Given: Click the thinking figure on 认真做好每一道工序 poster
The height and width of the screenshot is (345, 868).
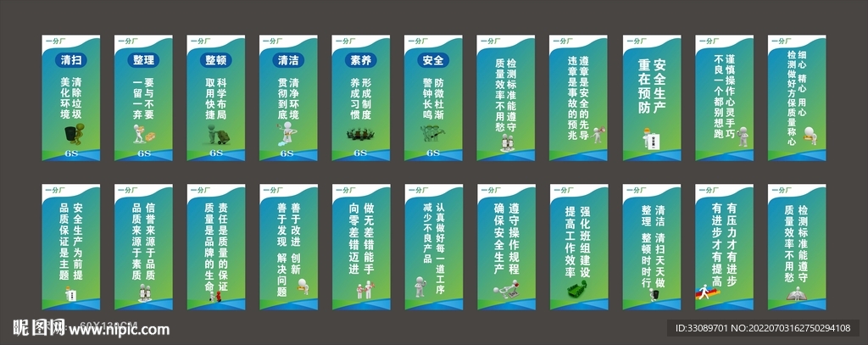Looking at the screenshot, I should [420, 287].
